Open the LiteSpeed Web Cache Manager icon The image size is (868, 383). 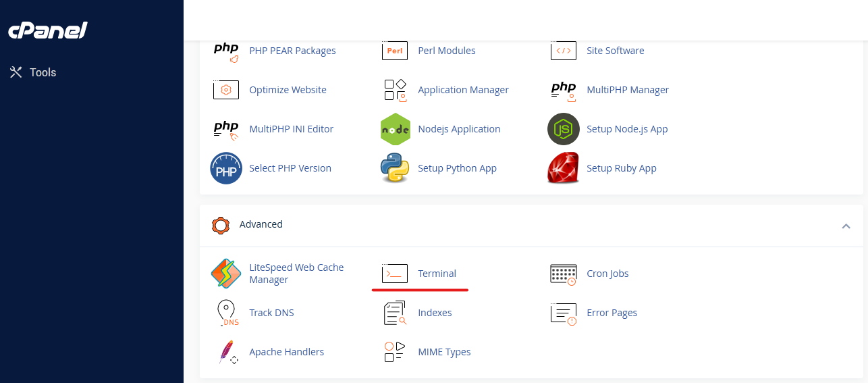(226, 274)
